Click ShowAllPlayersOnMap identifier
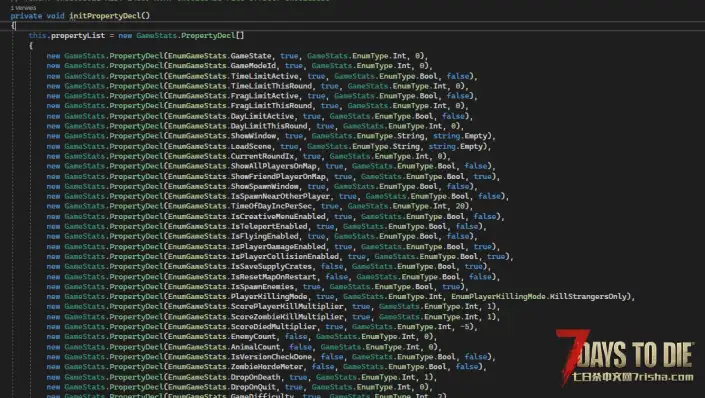Viewport: 705px width, 398px height. tap(273, 166)
